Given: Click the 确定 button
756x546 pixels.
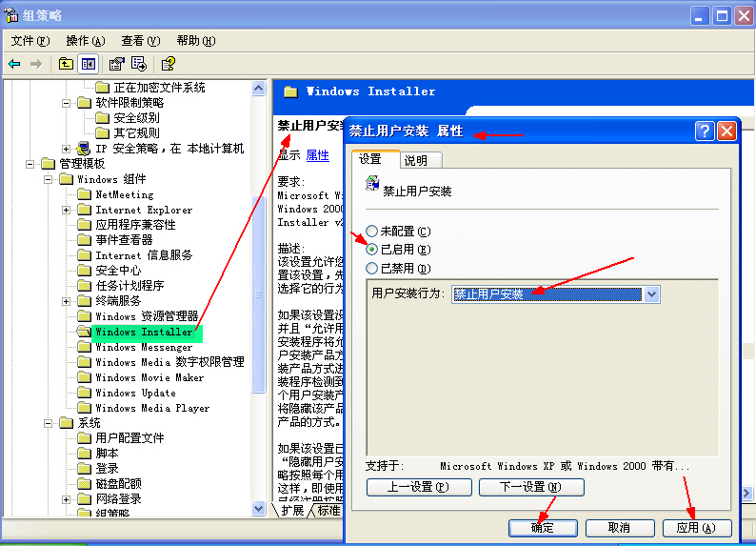Looking at the screenshot, I should click(543, 528).
